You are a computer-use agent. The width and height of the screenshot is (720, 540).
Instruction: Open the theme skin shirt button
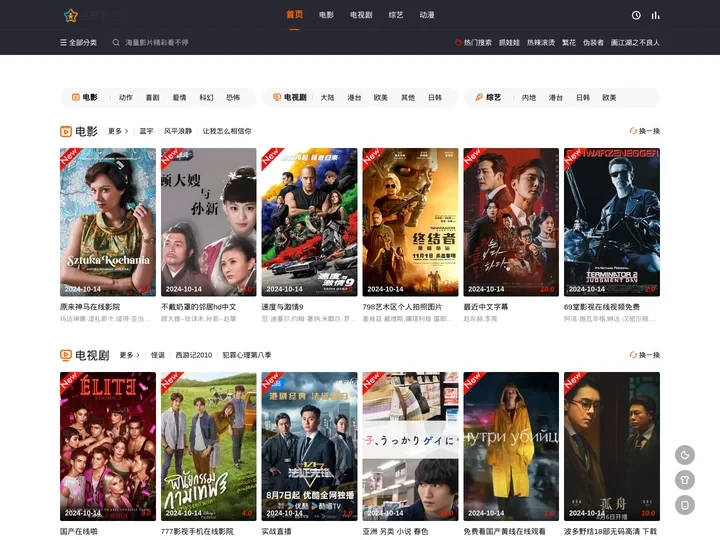click(685, 480)
